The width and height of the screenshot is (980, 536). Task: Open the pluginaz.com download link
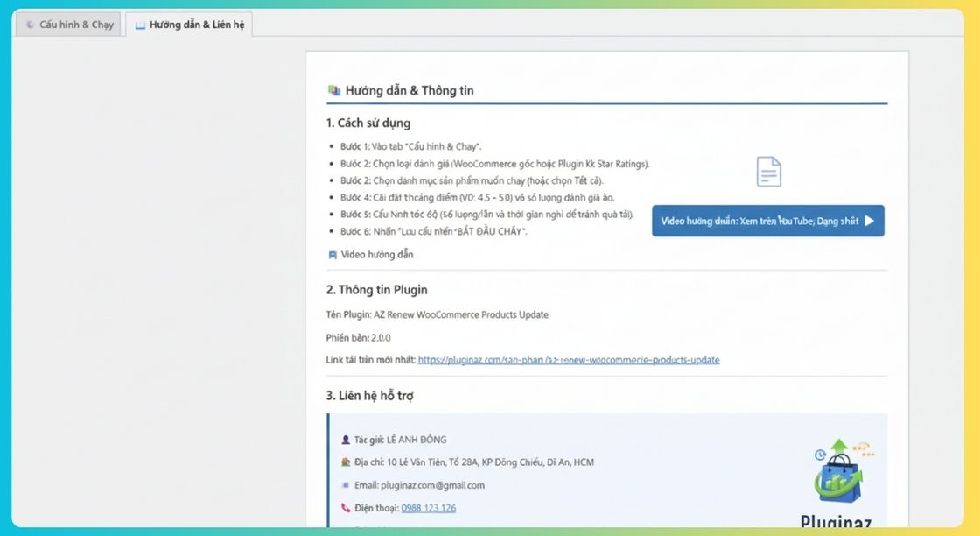[570, 359]
